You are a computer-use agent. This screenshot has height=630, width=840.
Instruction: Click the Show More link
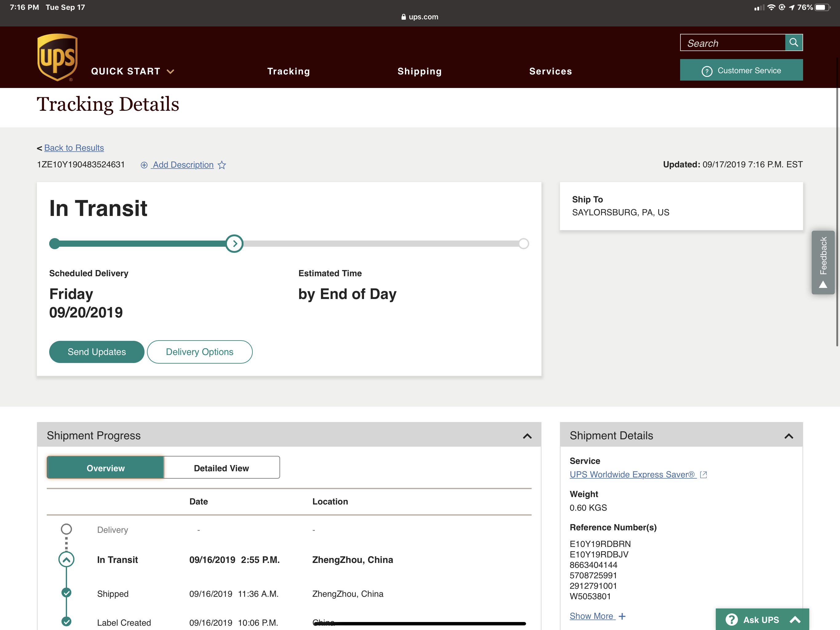point(592,616)
